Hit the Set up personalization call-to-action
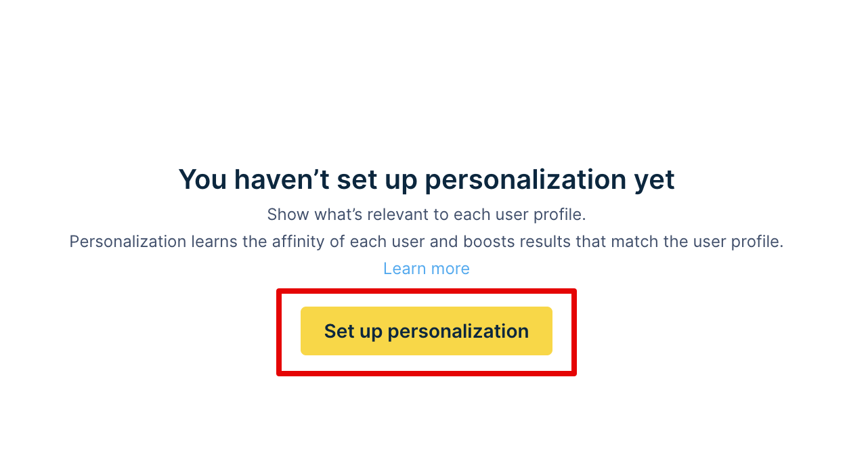 426,331
